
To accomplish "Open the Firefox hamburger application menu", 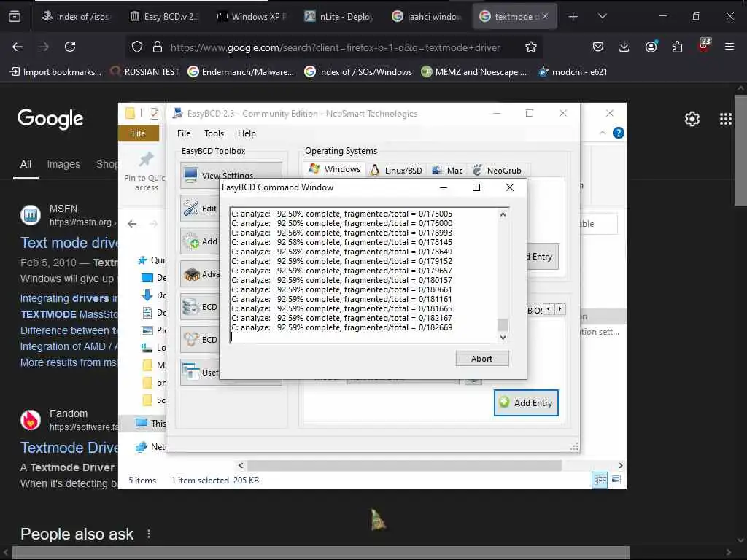I will click(x=729, y=47).
